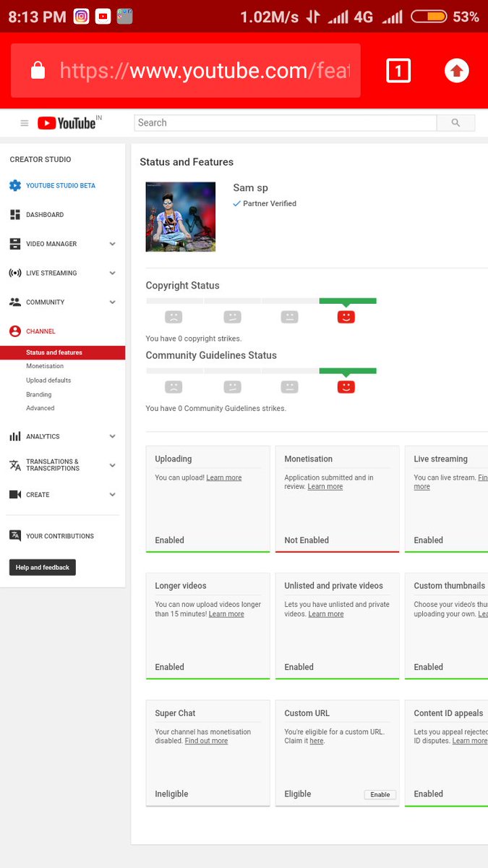
Task: Click the Enable button on Custom URL card
Action: pos(380,794)
